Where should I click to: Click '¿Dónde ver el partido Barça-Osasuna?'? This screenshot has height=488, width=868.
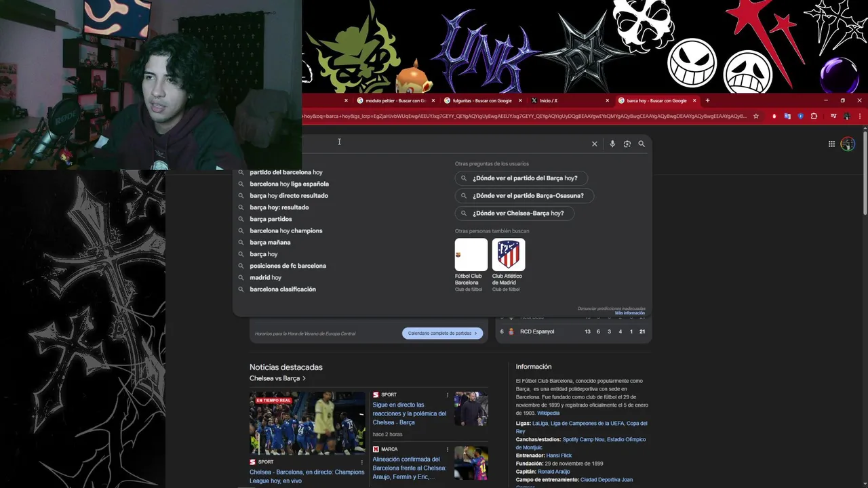click(524, 195)
